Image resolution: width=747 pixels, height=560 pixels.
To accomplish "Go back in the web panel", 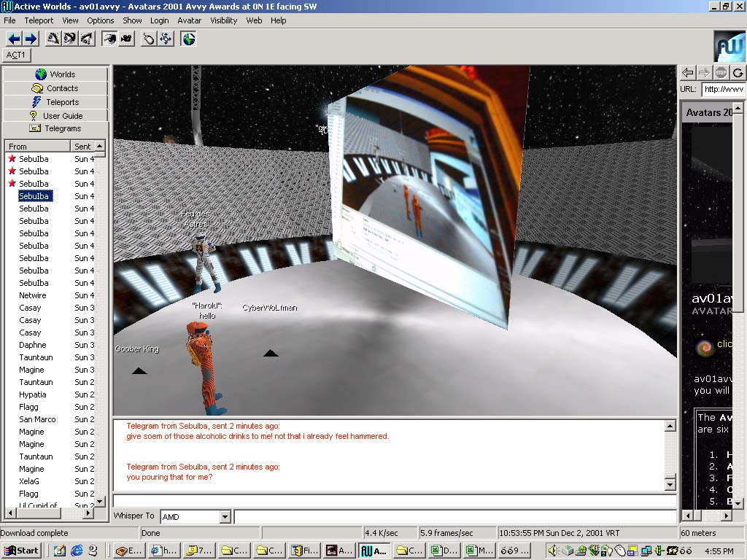I will 687,72.
